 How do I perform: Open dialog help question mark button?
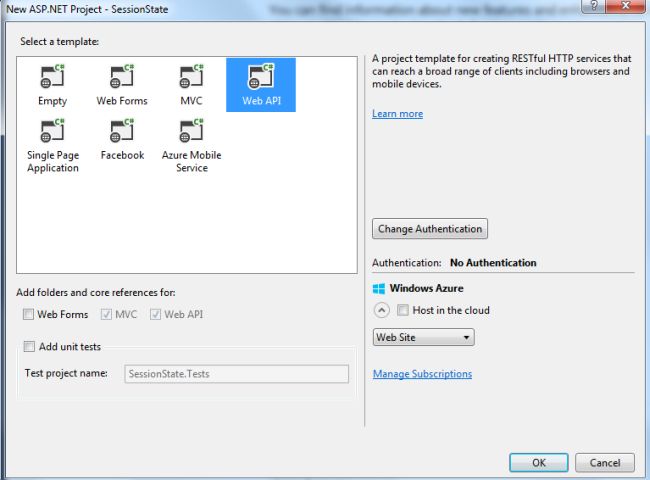click(x=594, y=6)
